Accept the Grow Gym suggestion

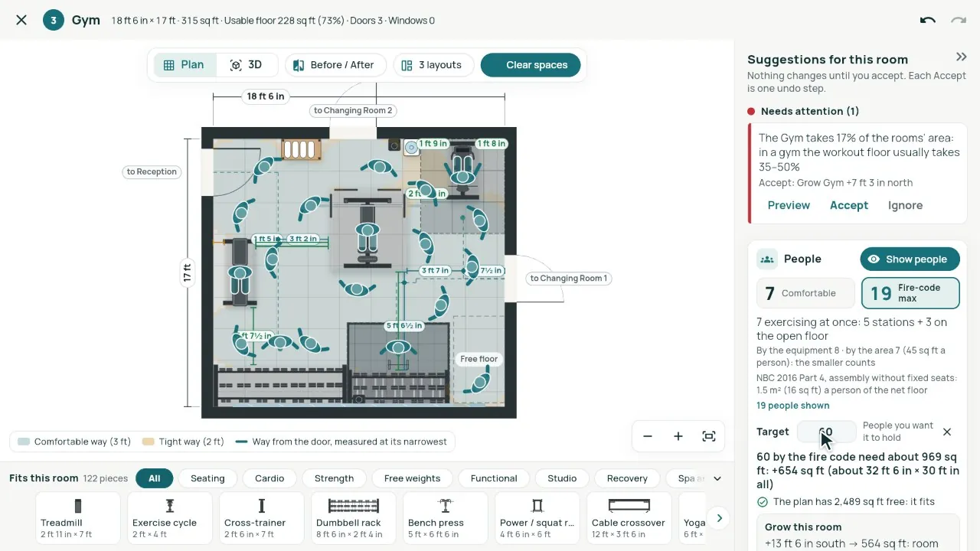(849, 205)
